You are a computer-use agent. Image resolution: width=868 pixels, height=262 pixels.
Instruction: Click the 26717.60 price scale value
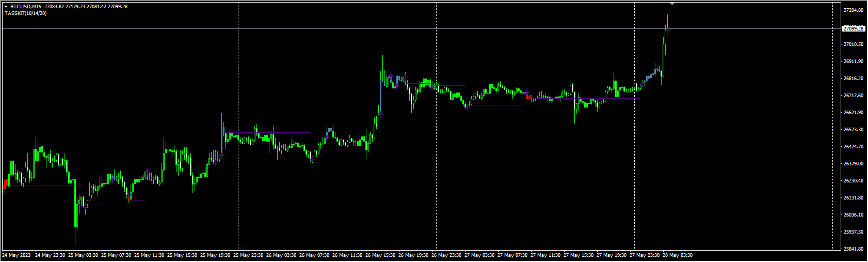[x=854, y=96]
